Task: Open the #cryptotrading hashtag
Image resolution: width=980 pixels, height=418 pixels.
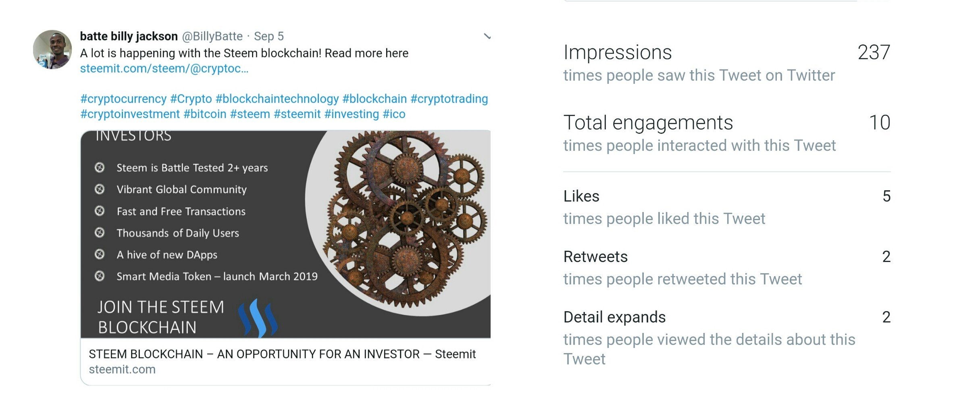Action: 449,99
